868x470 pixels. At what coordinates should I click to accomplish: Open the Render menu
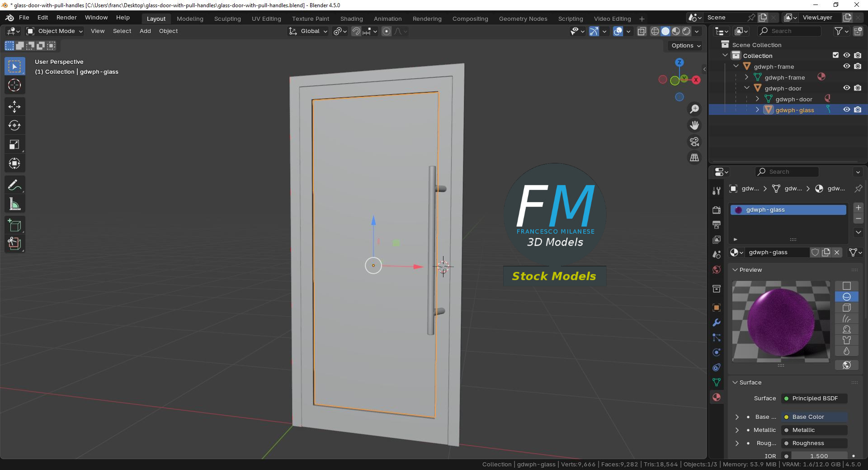(x=66, y=18)
